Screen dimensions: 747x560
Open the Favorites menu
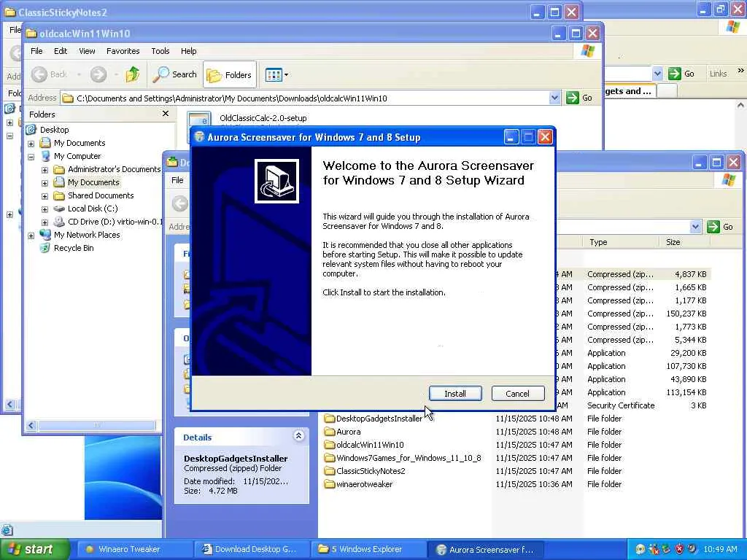point(123,51)
